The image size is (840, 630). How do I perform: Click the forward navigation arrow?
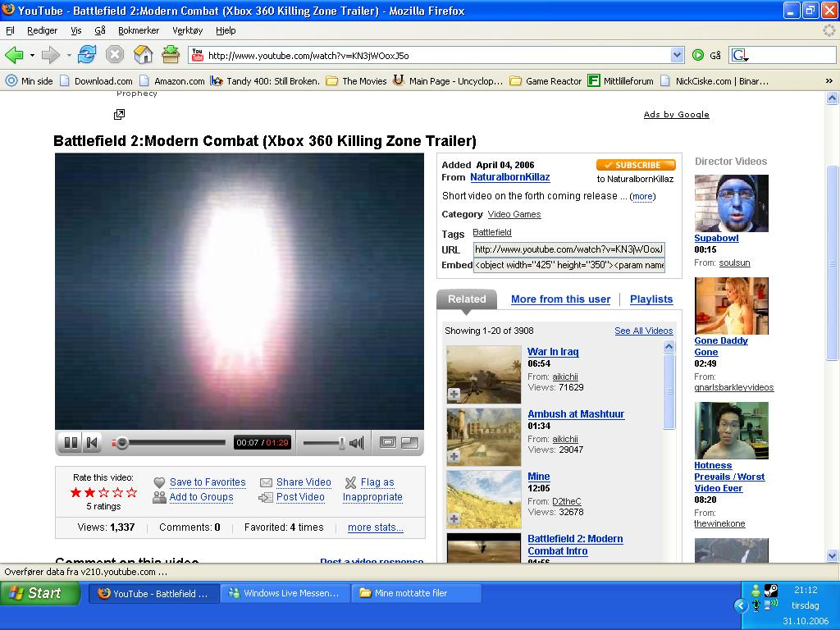(51, 55)
